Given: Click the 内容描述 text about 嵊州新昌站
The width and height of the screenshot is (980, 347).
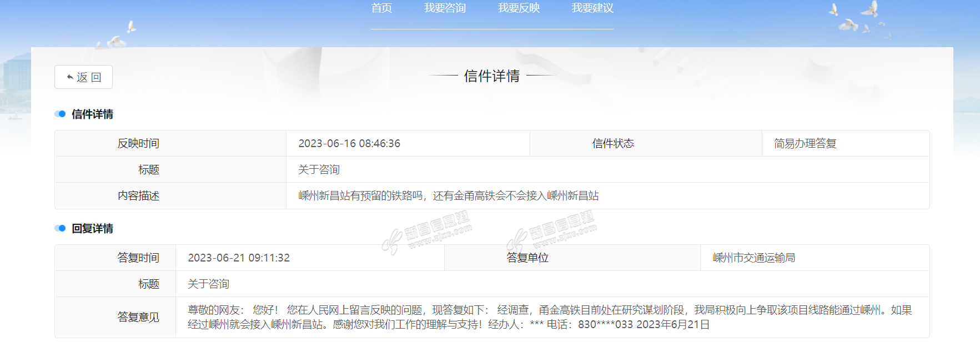Looking at the screenshot, I should pos(449,195).
